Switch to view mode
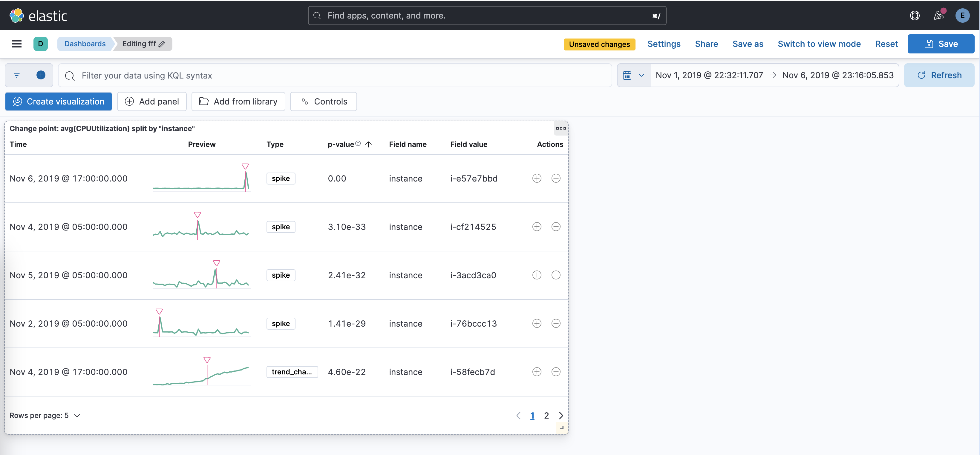This screenshot has height=455, width=980. pyautogui.click(x=819, y=44)
